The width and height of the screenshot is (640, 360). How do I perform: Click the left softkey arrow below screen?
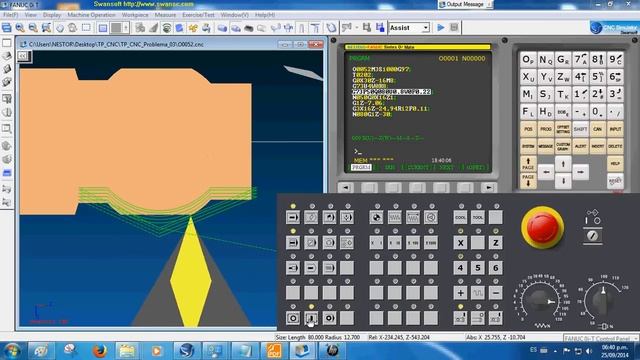[x=346, y=187]
